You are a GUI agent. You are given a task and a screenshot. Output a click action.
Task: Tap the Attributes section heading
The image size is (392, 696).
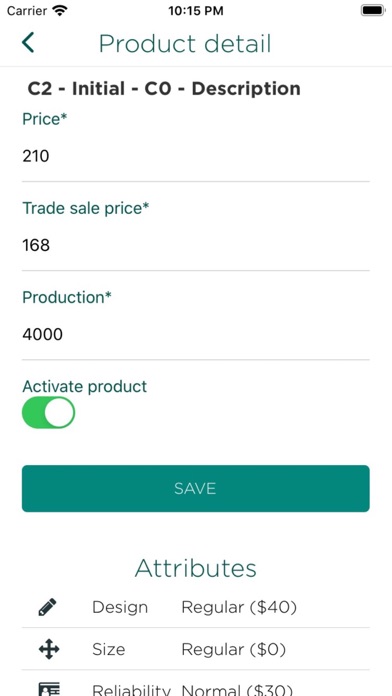tap(196, 568)
